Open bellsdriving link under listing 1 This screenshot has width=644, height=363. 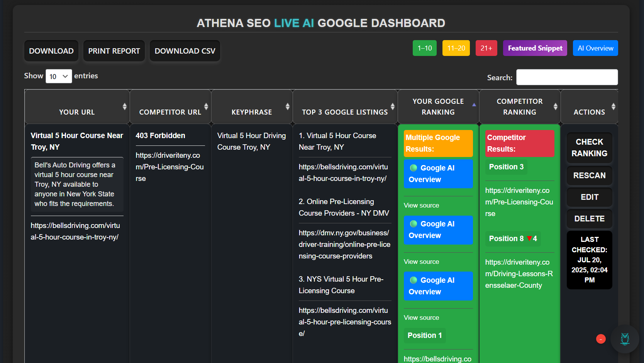coord(343,173)
